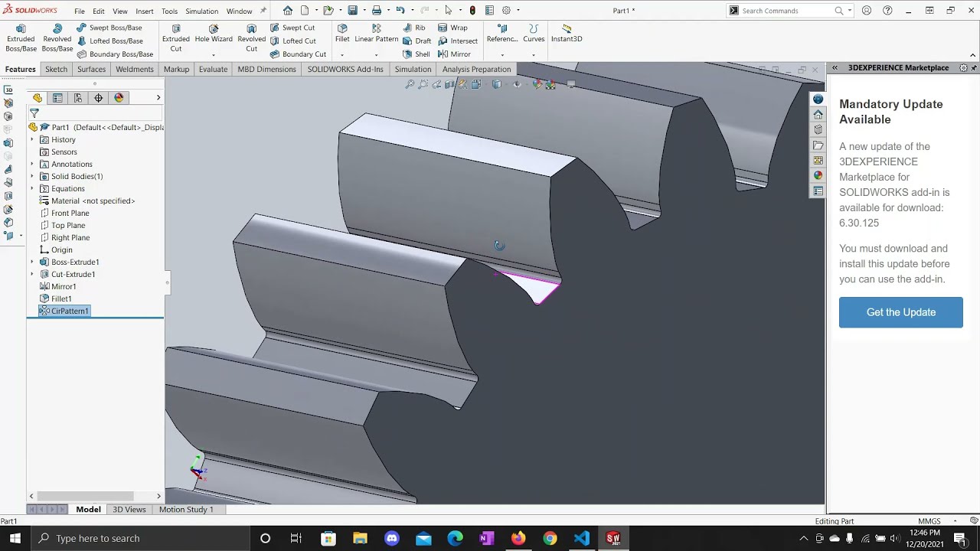The image size is (980, 551).
Task: Expand the Solid Bodies(1) node
Action: coord(32,177)
